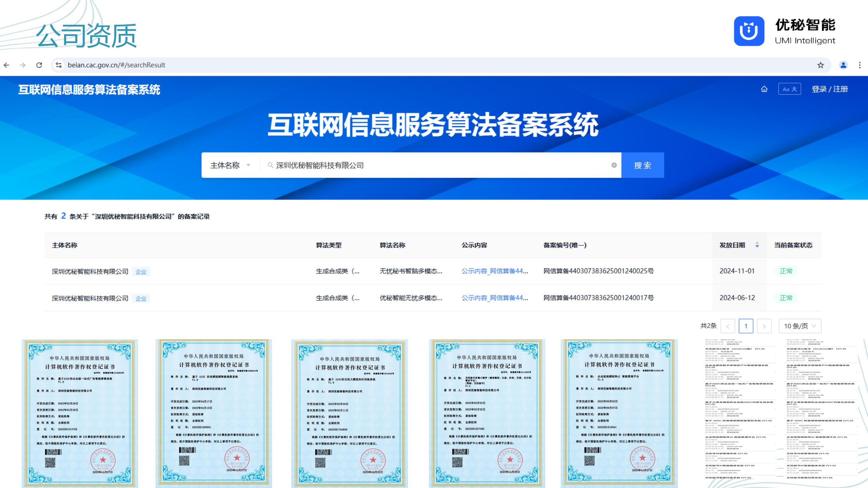Sort by 发放日期 arrows
Viewport: 868px width, 488px height.
(757, 245)
